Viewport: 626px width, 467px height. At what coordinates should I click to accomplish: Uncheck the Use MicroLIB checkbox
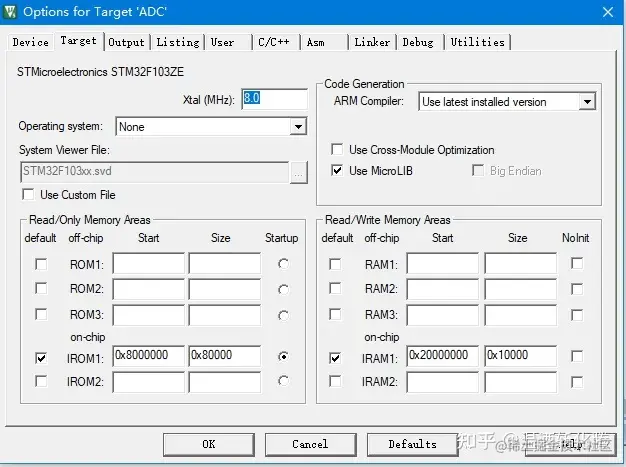(337, 171)
